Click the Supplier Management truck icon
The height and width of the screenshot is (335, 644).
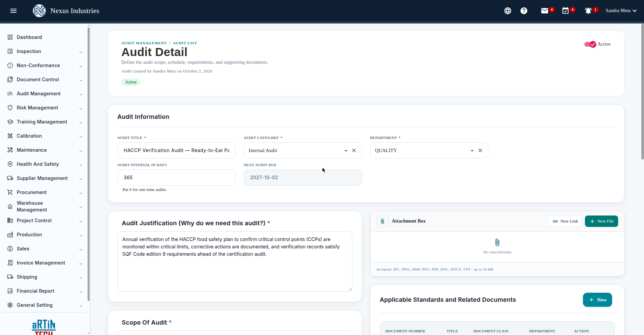point(10,178)
